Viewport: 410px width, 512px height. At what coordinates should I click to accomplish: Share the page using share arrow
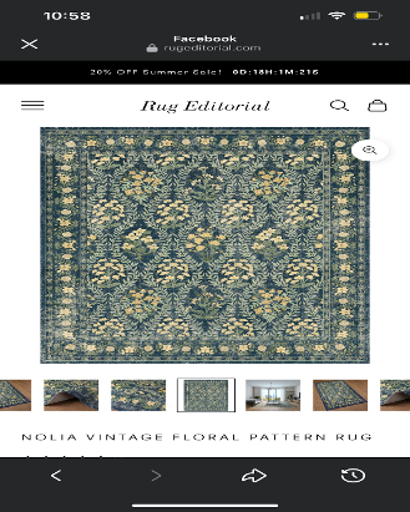pos(254,475)
